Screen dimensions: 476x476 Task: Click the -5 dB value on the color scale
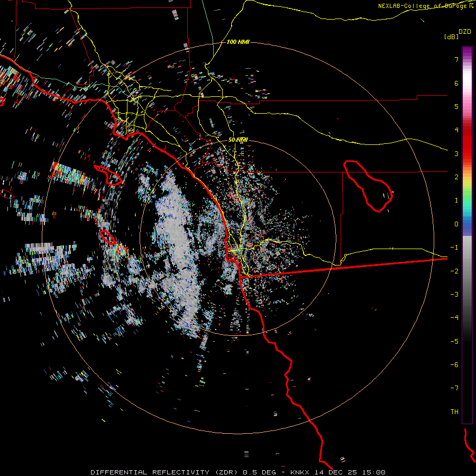click(454, 342)
